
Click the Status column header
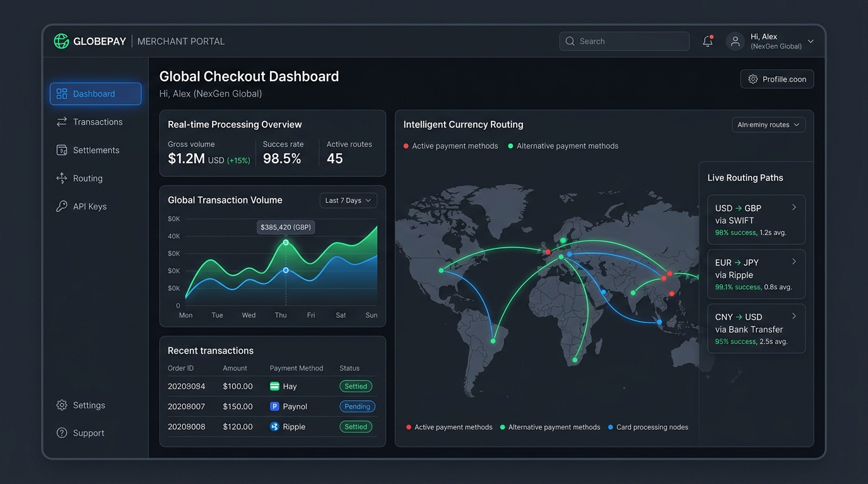349,368
